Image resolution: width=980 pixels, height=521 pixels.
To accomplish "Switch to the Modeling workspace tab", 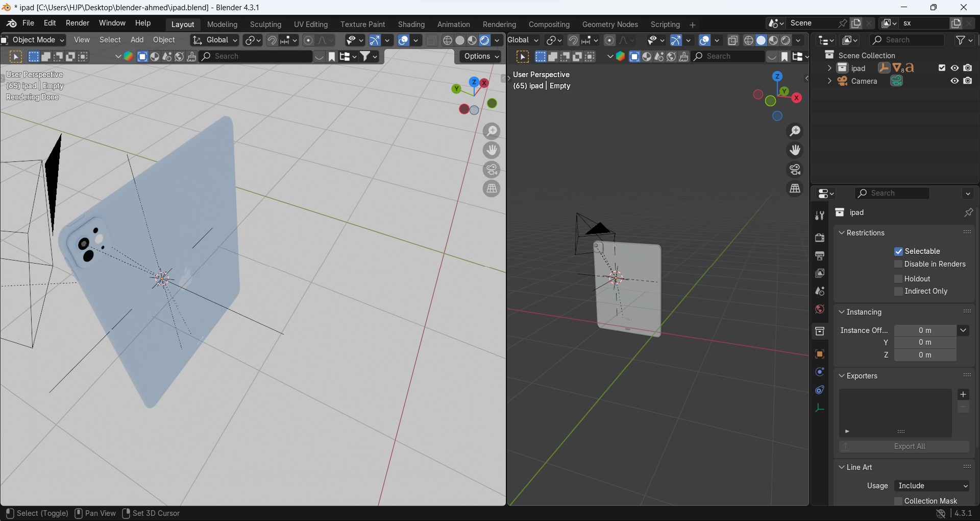I will click(223, 25).
